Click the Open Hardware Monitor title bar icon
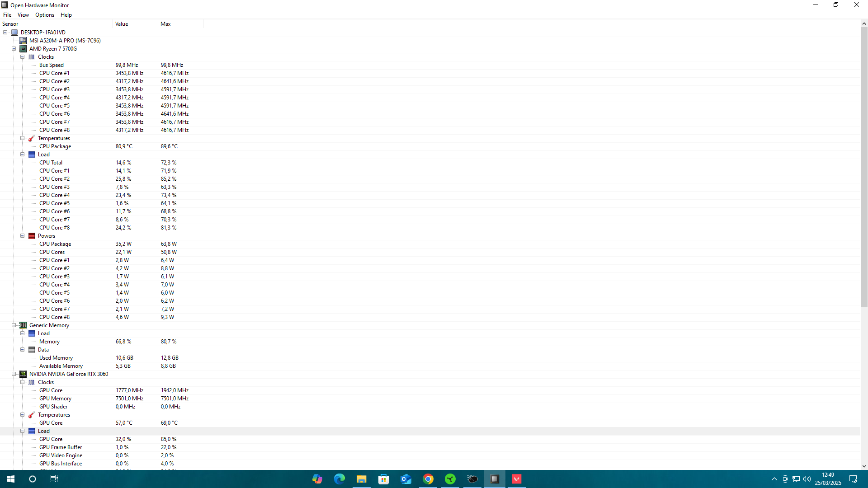The width and height of the screenshot is (868, 488). coord(5,5)
